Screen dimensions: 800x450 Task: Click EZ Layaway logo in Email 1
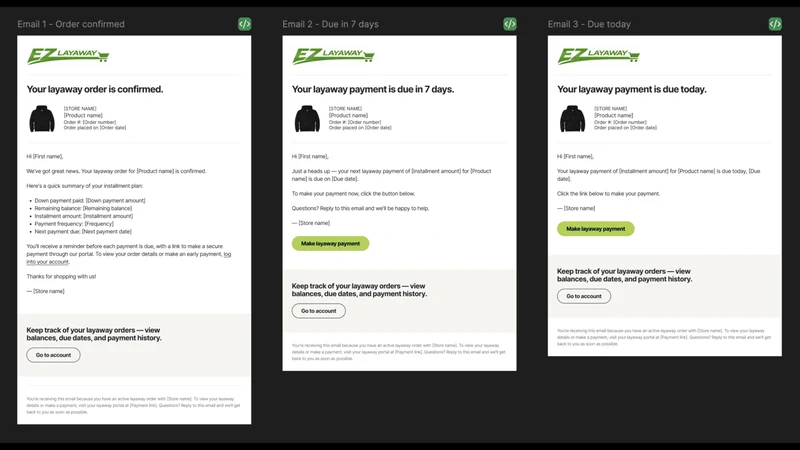tap(68, 56)
